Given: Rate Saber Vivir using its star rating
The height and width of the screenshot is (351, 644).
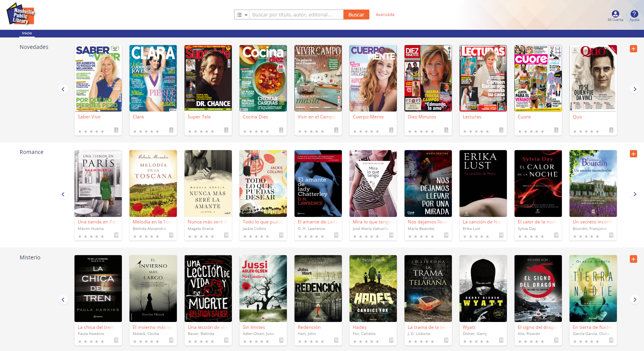Looking at the screenshot, I should pyautogui.click(x=91, y=131).
